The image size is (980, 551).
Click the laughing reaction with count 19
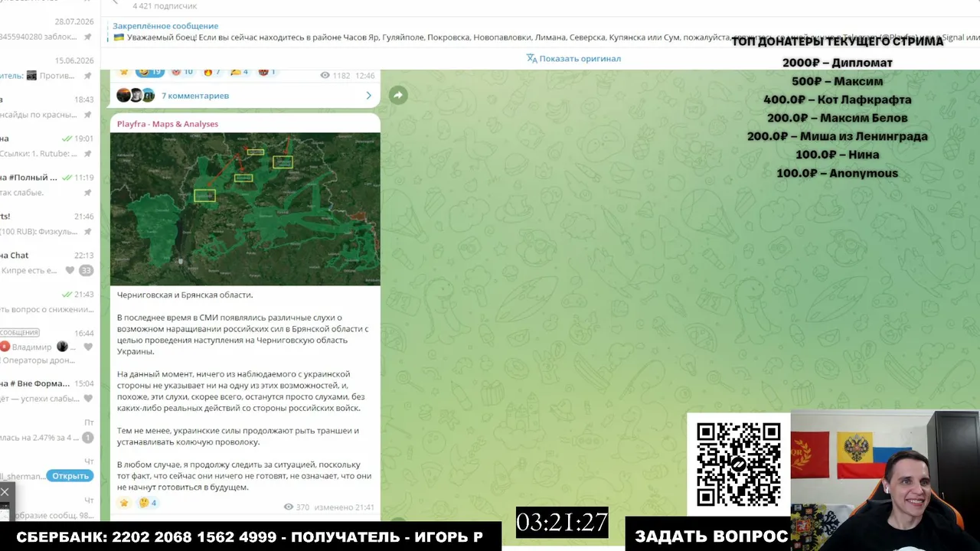point(150,72)
